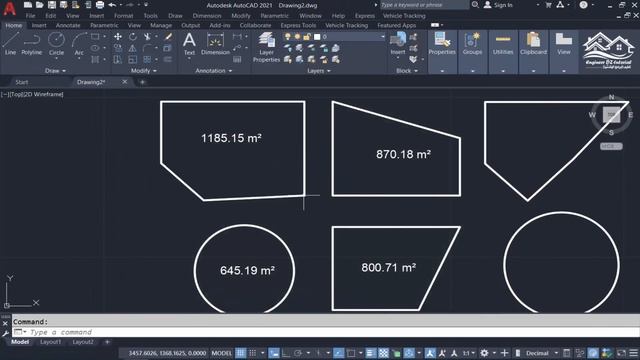Select the Circle tool
Image resolution: width=640 pixels, height=360 pixels.
[56, 44]
